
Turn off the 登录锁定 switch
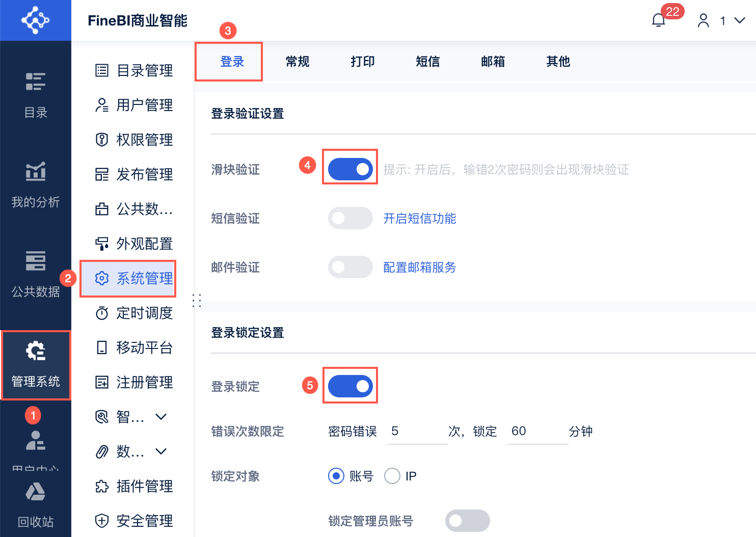[x=350, y=386]
